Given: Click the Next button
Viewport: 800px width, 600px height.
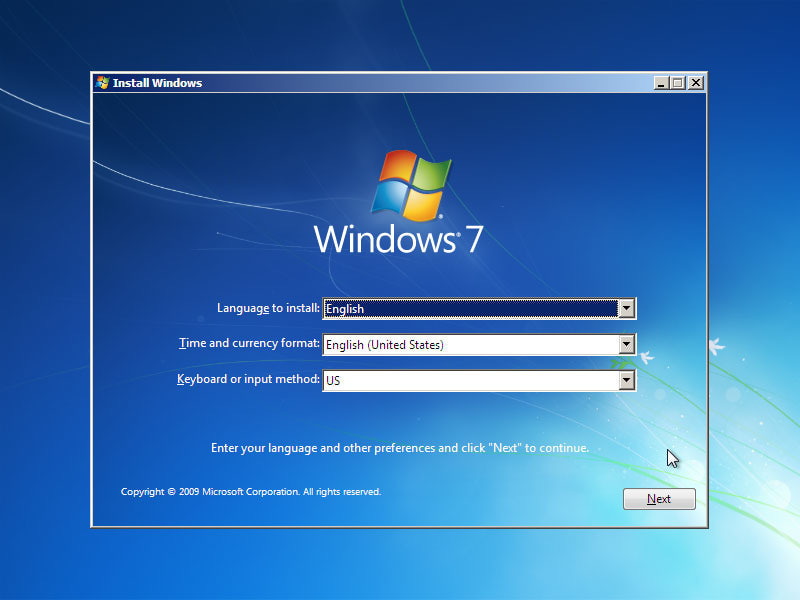Looking at the screenshot, I should (x=659, y=498).
